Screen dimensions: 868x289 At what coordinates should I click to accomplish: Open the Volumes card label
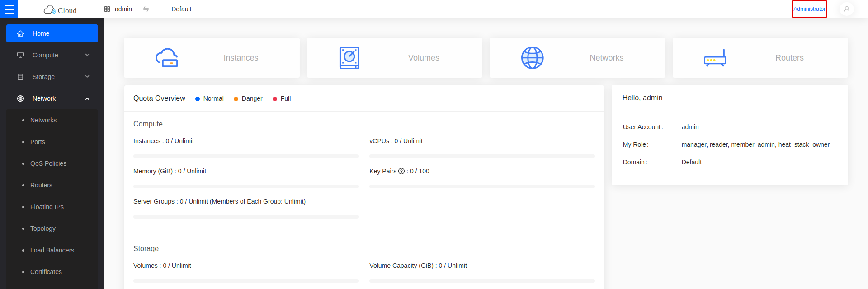click(x=424, y=58)
